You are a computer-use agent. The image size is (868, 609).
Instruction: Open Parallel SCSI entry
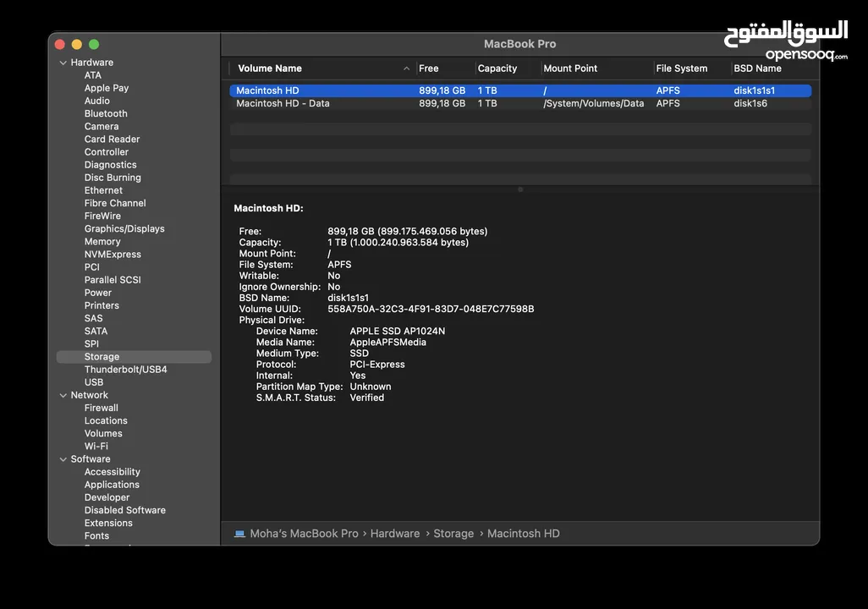pos(113,280)
